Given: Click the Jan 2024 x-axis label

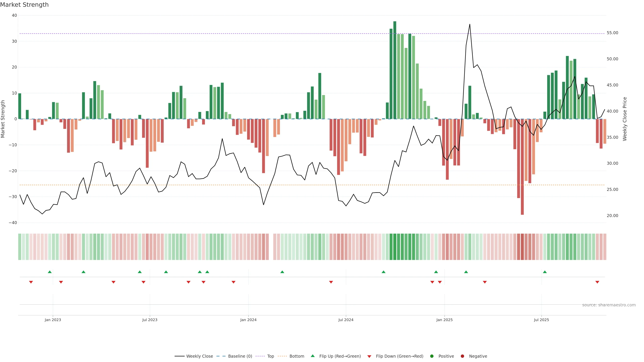Looking at the screenshot, I should [x=248, y=320].
